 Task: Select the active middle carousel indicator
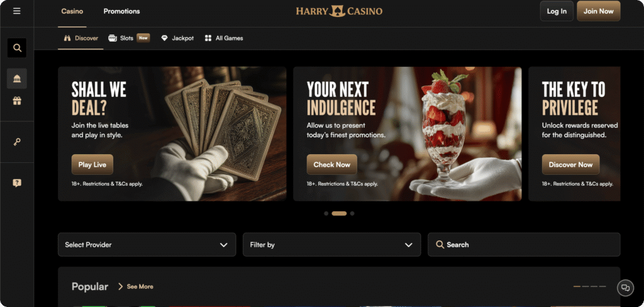[x=339, y=213]
